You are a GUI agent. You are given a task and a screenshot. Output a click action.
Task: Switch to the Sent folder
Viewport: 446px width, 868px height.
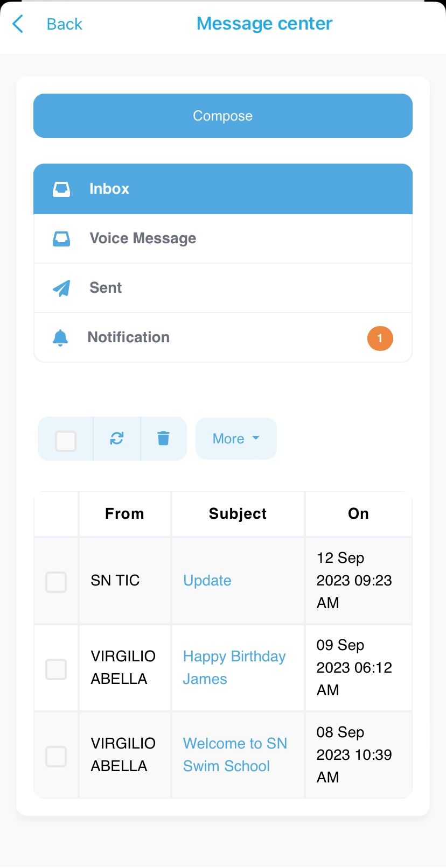tap(106, 288)
